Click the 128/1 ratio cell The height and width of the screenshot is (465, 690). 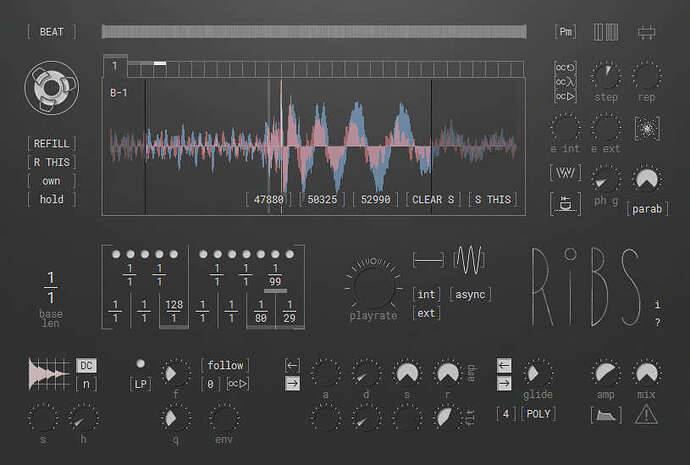point(174,311)
